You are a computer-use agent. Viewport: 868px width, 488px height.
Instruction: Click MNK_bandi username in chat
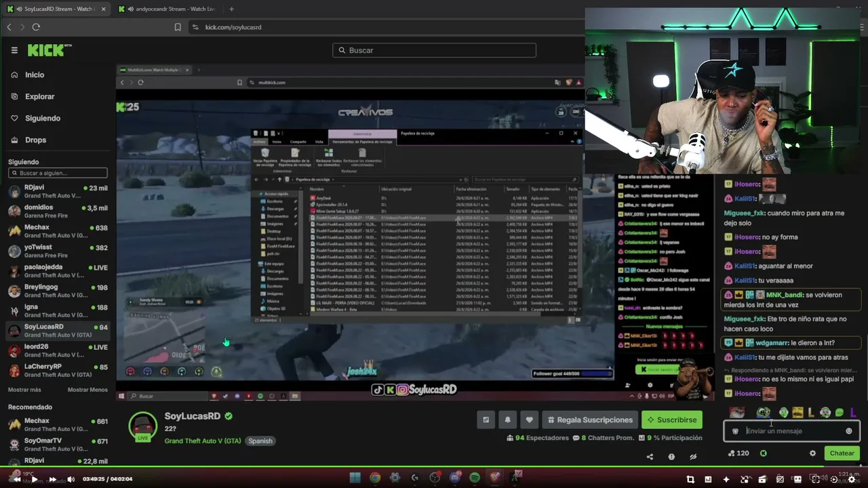tap(785, 295)
